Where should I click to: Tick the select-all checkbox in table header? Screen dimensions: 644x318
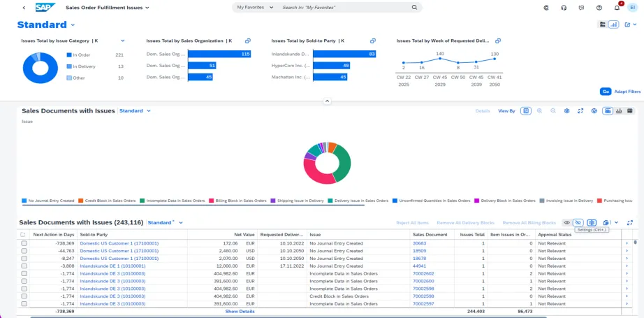23,235
